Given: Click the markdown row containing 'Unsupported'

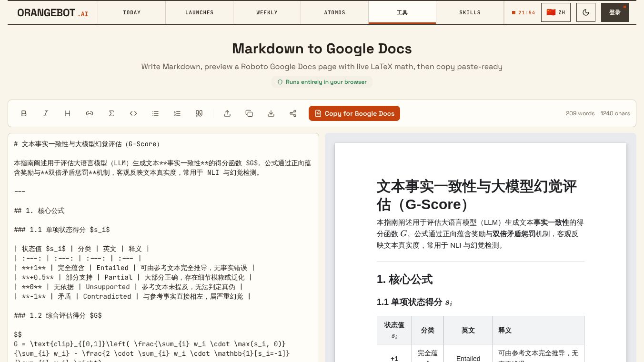Looking at the screenshot, I should [129, 287].
